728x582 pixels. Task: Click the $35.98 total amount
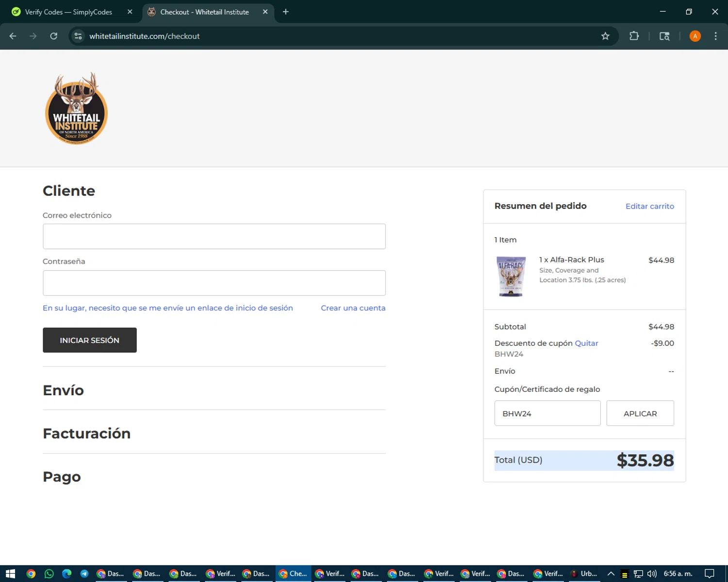coord(645,460)
